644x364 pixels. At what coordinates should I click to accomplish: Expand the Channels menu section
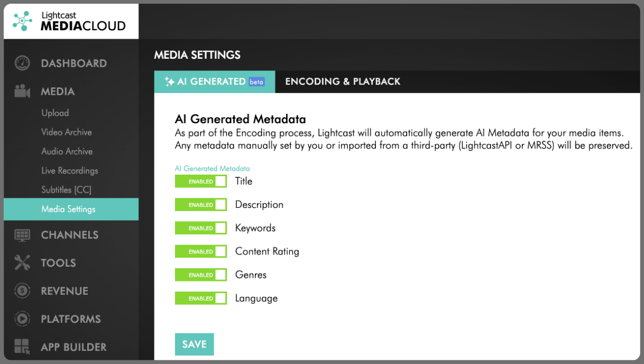(71, 235)
